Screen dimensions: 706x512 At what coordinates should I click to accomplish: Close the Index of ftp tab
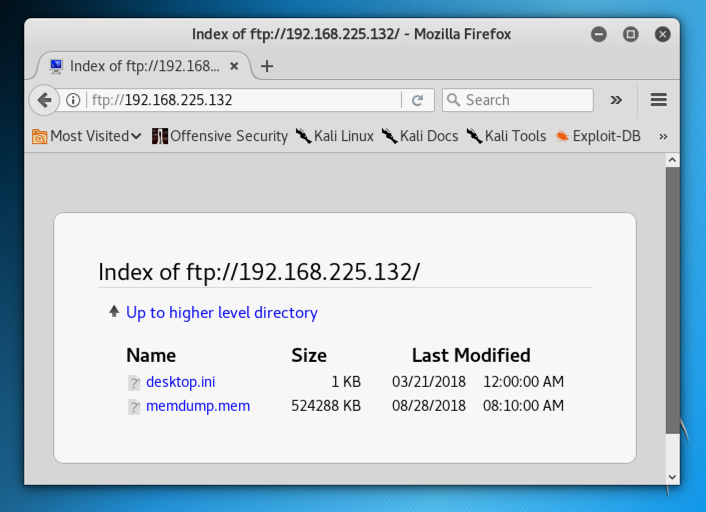tap(234, 67)
